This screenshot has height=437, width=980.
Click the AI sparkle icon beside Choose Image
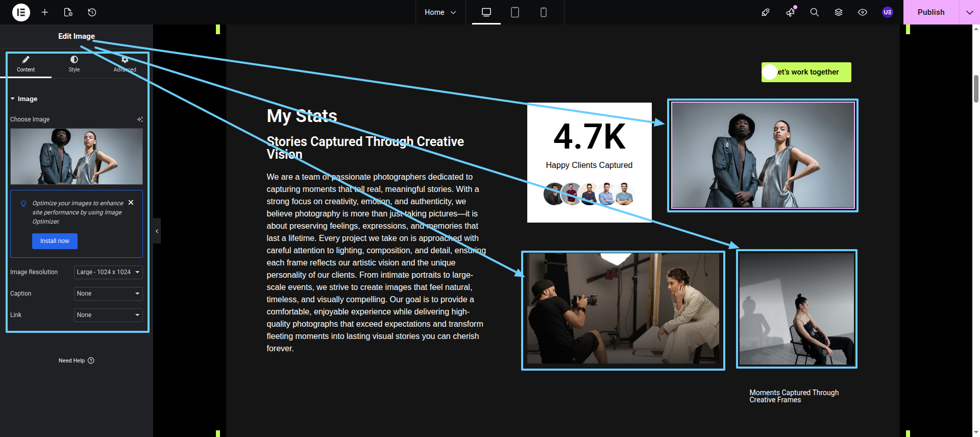(x=140, y=119)
